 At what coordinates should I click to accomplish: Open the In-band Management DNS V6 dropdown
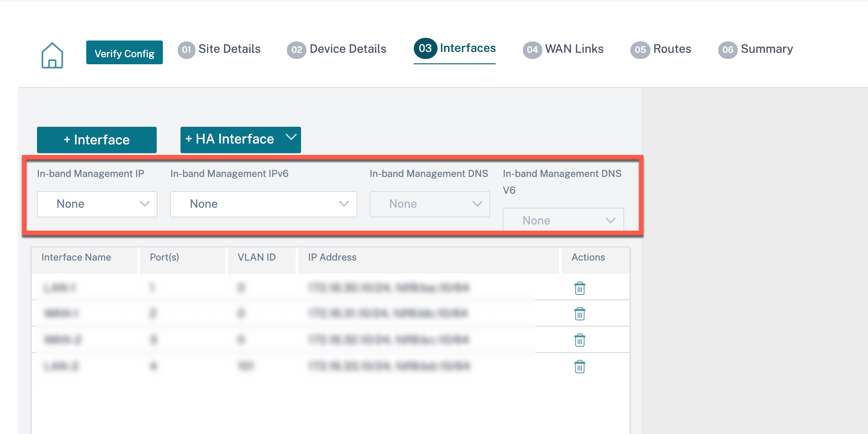click(x=563, y=220)
